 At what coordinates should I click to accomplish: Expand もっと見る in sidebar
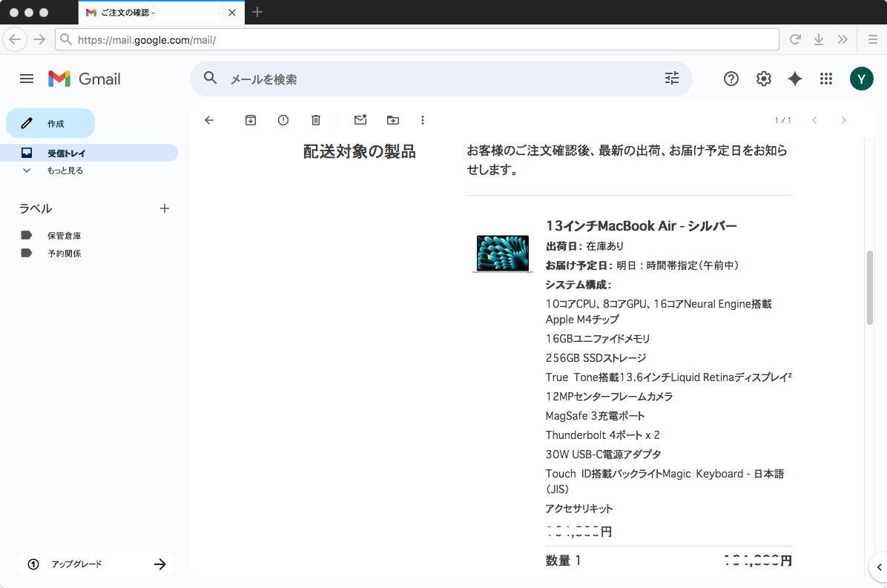[x=65, y=171]
